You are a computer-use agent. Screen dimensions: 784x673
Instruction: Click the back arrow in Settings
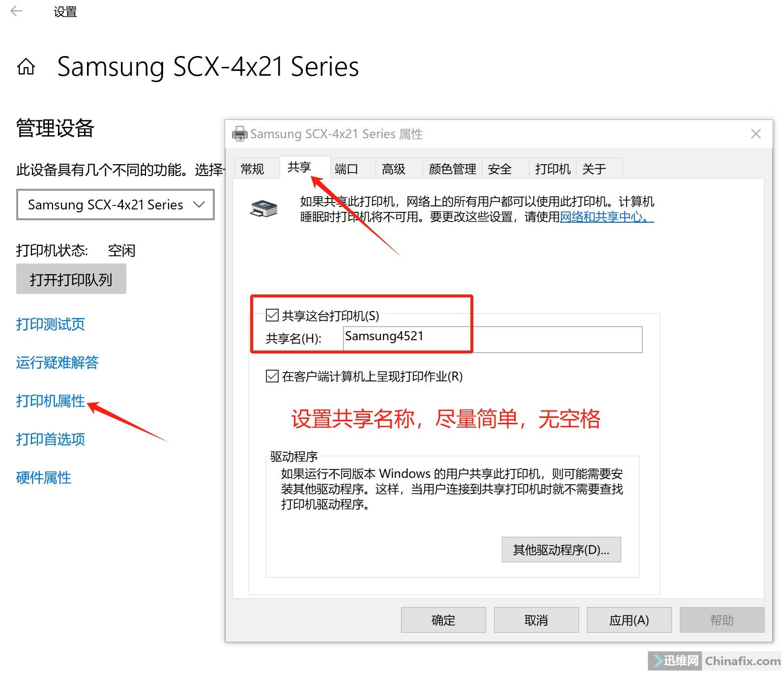click(16, 11)
